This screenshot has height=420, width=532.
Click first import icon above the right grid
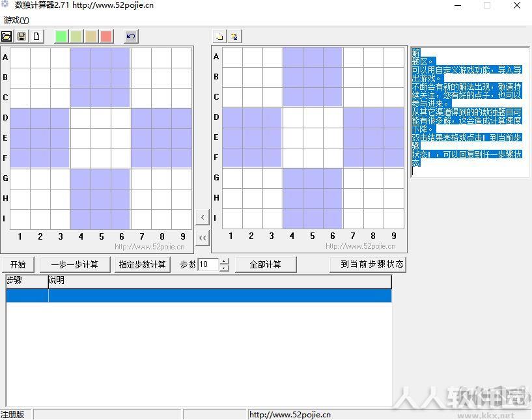pos(219,36)
